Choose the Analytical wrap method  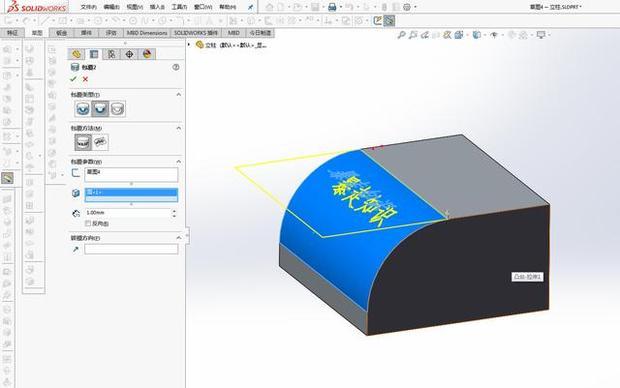click(x=83, y=142)
